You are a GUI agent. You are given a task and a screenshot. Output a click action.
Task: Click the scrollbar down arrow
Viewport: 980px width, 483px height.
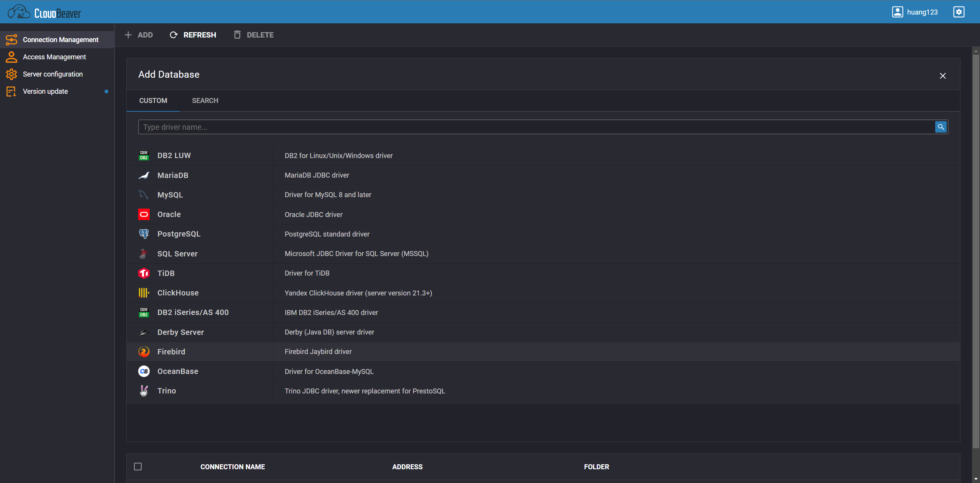coord(976,479)
